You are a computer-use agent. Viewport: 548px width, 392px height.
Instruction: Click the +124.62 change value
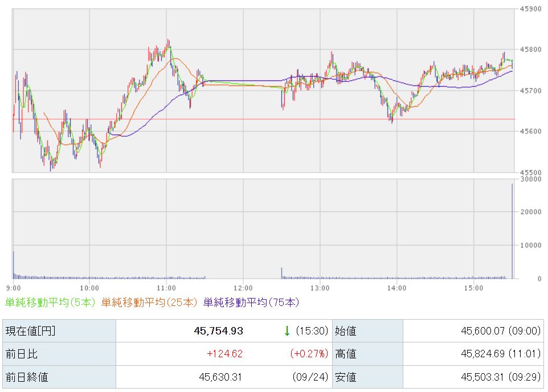(224, 354)
